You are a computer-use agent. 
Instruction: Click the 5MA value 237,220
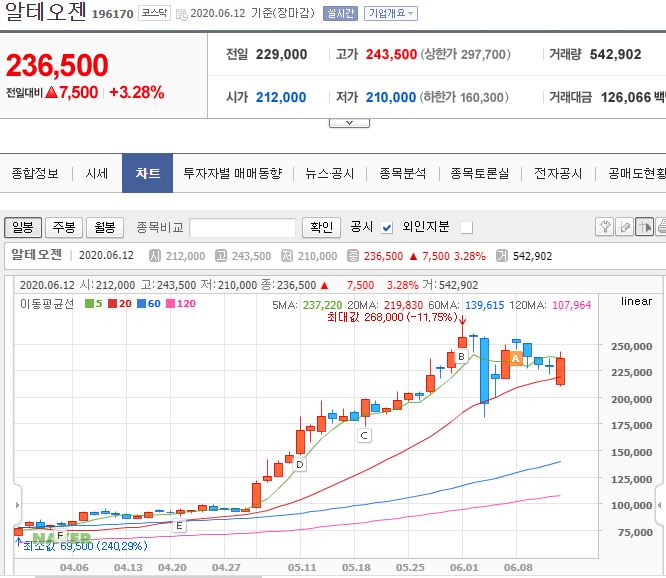click(x=322, y=305)
